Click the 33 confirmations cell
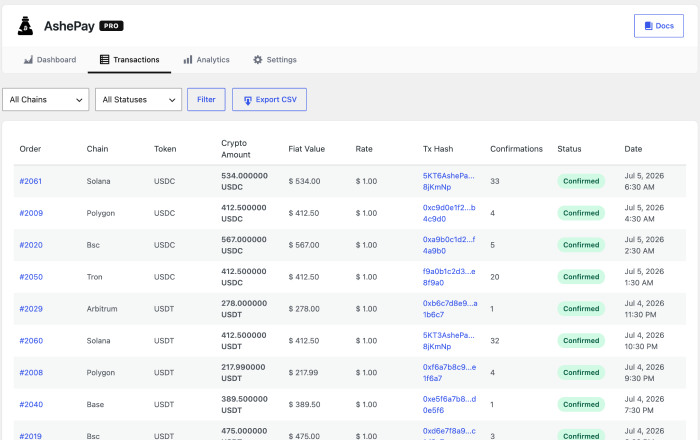This screenshot has height=440, width=700. click(495, 181)
